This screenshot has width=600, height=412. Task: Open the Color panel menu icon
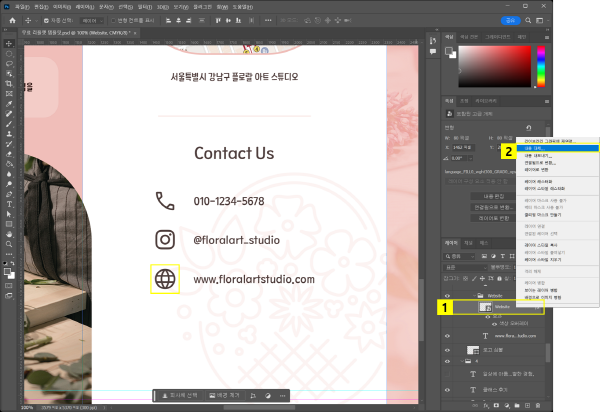point(547,37)
